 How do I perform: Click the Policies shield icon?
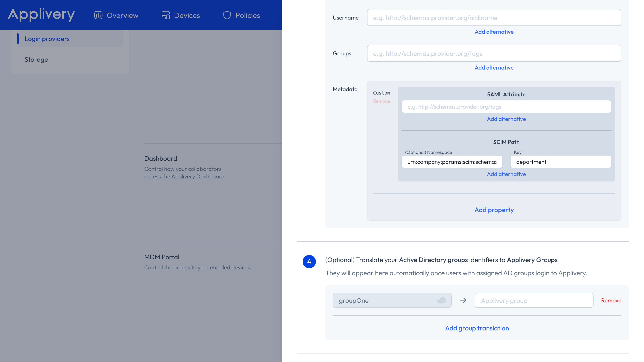(x=227, y=15)
